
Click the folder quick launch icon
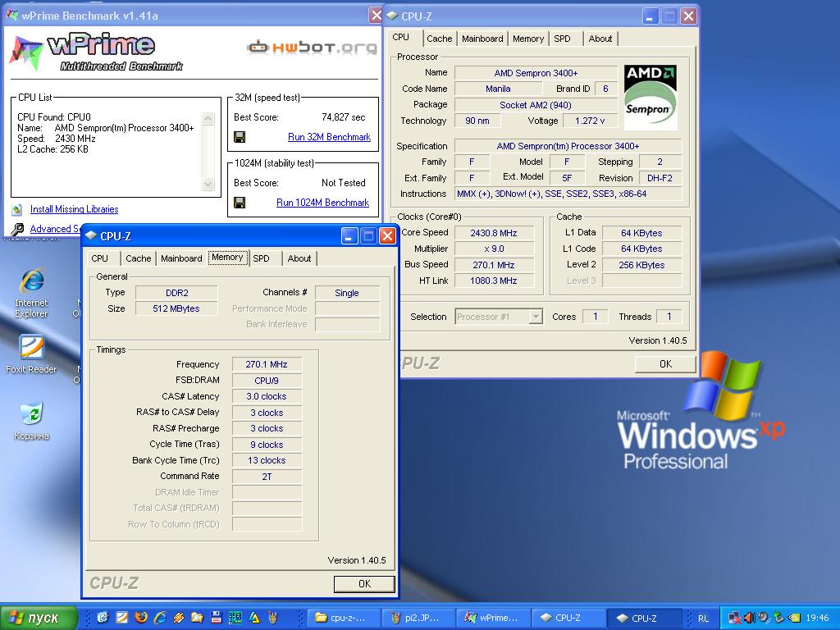[x=197, y=617]
